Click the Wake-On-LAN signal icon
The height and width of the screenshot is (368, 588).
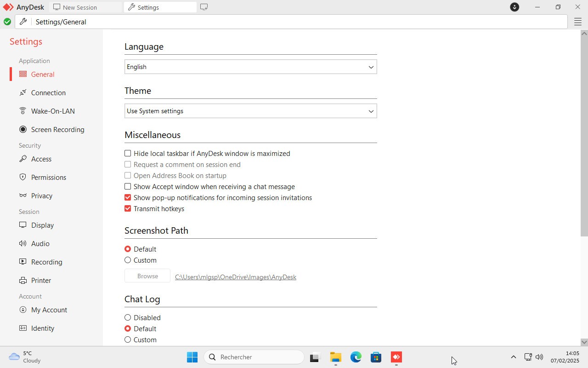[x=23, y=111]
